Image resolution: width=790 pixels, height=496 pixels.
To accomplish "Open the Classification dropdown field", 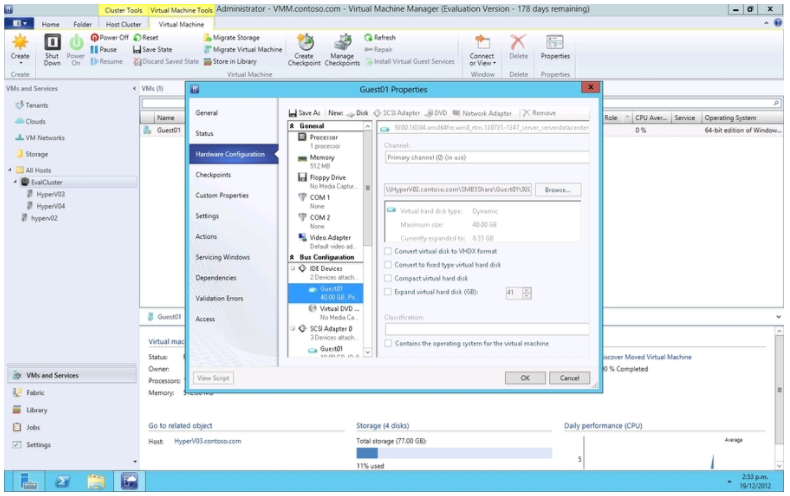I will point(487,329).
